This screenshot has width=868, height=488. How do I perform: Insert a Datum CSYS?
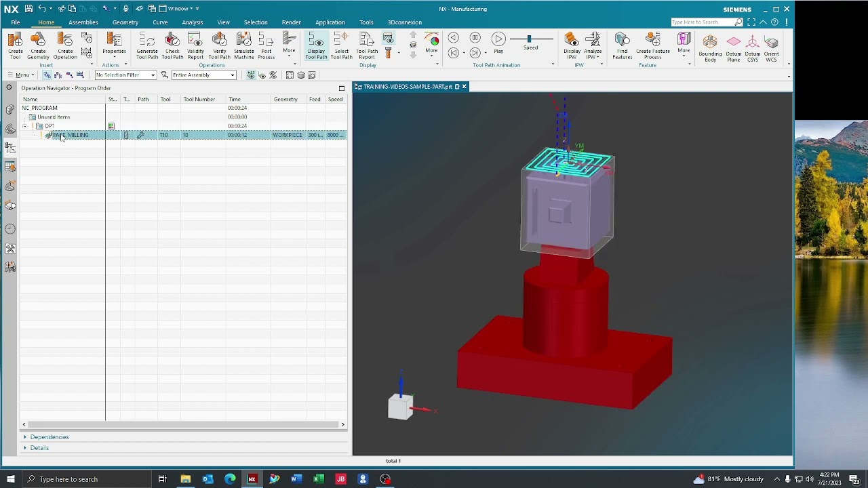753,48
